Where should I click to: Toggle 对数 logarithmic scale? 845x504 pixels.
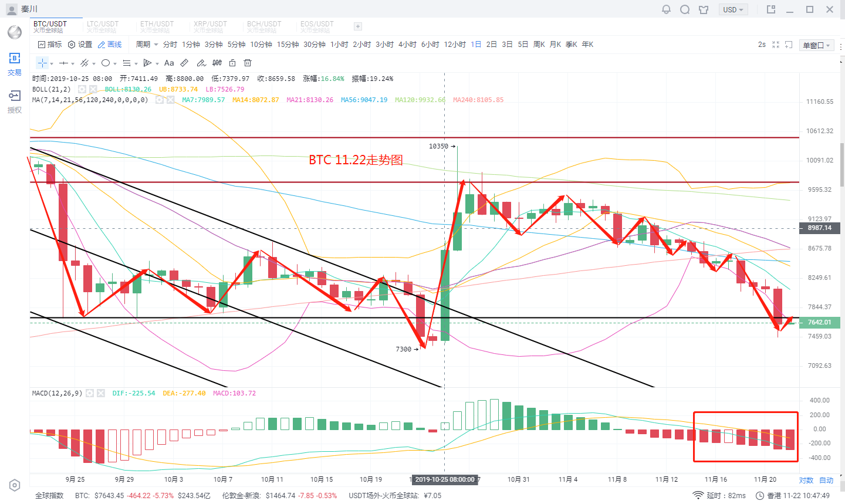pyautogui.click(x=806, y=481)
